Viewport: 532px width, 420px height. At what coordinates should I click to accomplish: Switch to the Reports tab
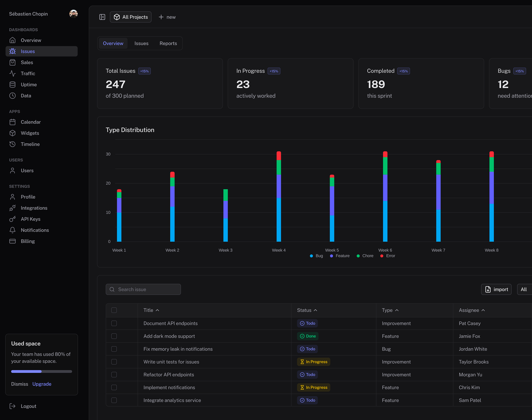168,43
